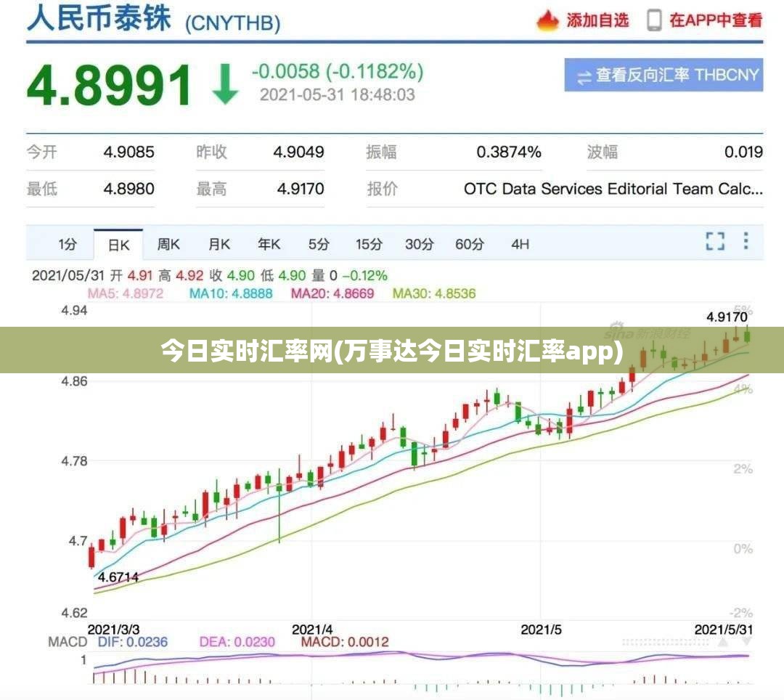Click the flame icon beside 添加自选
The image size is (784, 700).
pos(547,20)
